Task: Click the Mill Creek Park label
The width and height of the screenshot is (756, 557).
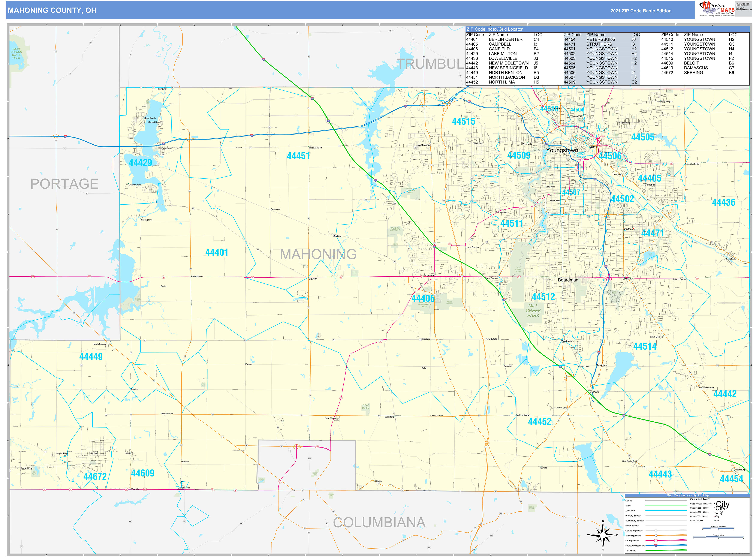Action: (x=533, y=311)
